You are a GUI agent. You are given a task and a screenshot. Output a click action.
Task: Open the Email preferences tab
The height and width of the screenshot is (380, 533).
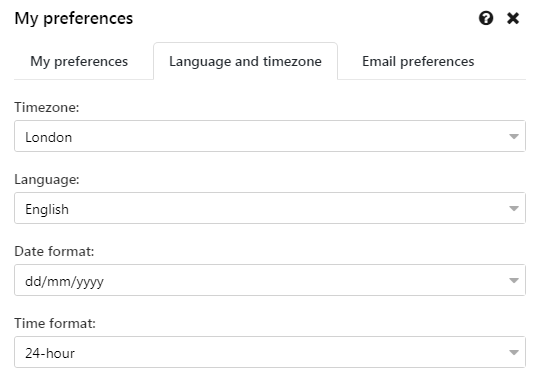point(418,62)
